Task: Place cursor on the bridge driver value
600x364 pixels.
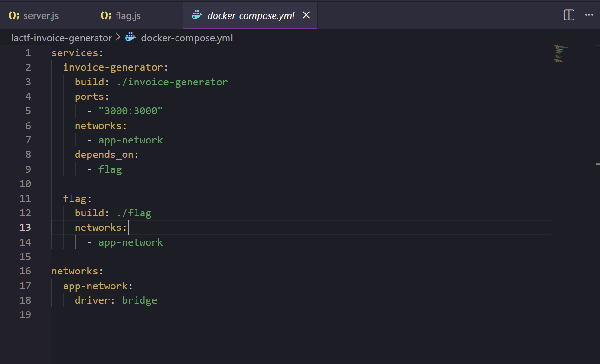Action: pyautogui.click(x=139, y=300)
